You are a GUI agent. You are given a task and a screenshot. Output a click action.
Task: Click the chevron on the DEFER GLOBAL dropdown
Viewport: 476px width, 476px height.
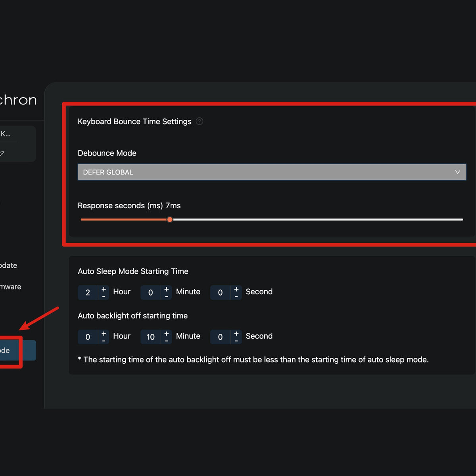(458, 172)
